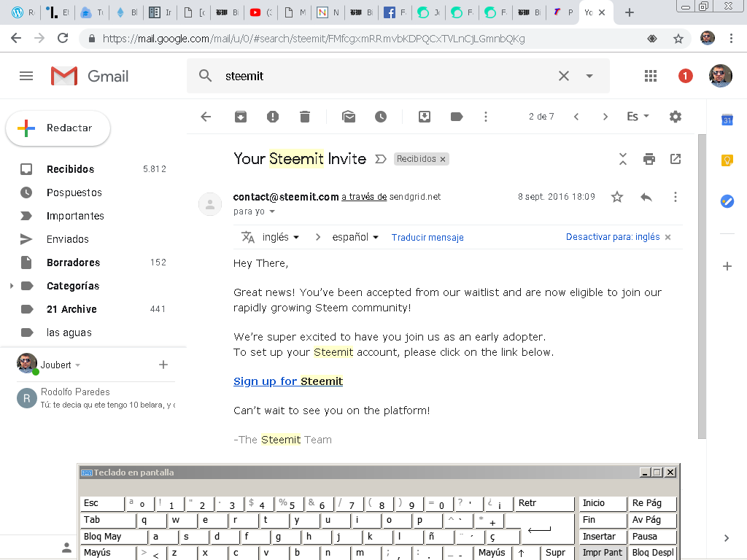Reply to contact@steemit.com message
Image resolution: width=747 pixels, height=560 pixels.
tap(646, 197)
